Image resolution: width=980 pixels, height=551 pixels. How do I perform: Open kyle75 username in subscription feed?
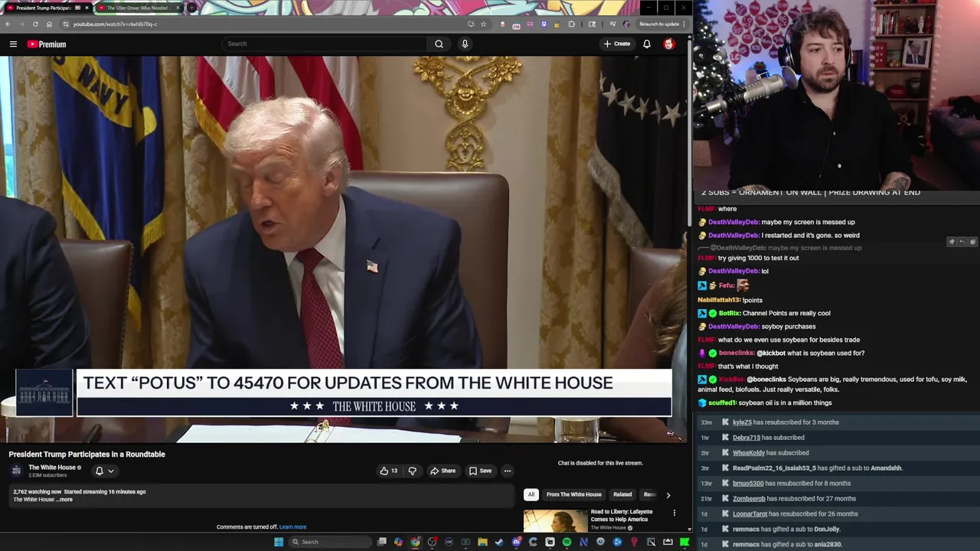743,422
